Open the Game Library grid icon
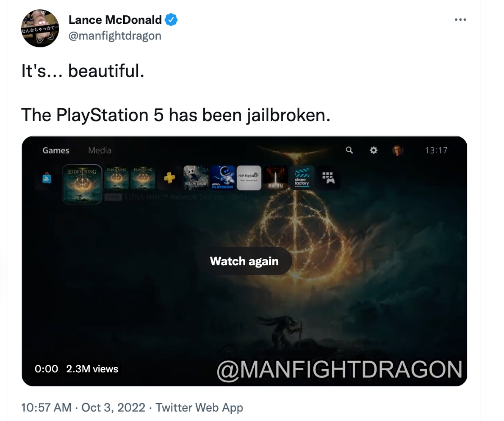The height and width of the screenshot is (421, 504). coord(328,178)
